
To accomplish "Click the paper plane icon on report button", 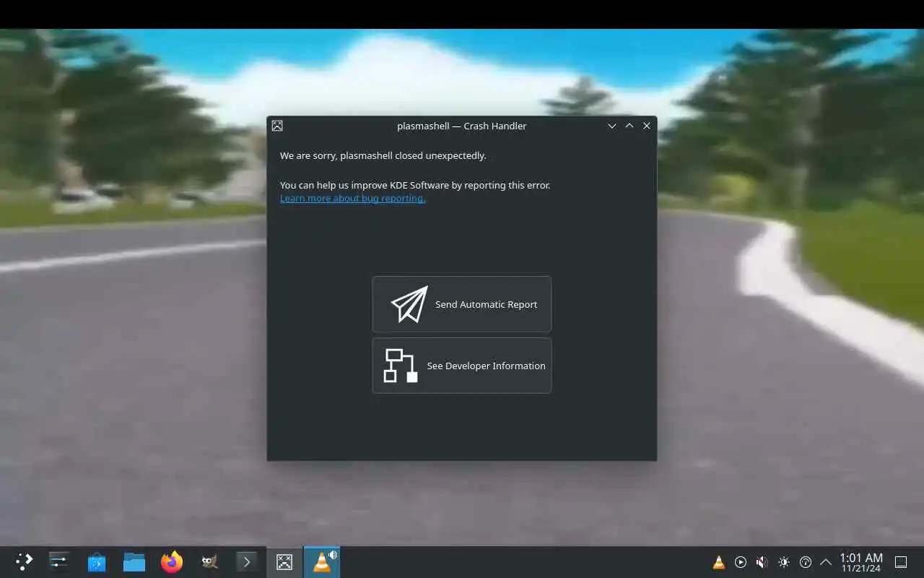I will [x=409, y=304].
